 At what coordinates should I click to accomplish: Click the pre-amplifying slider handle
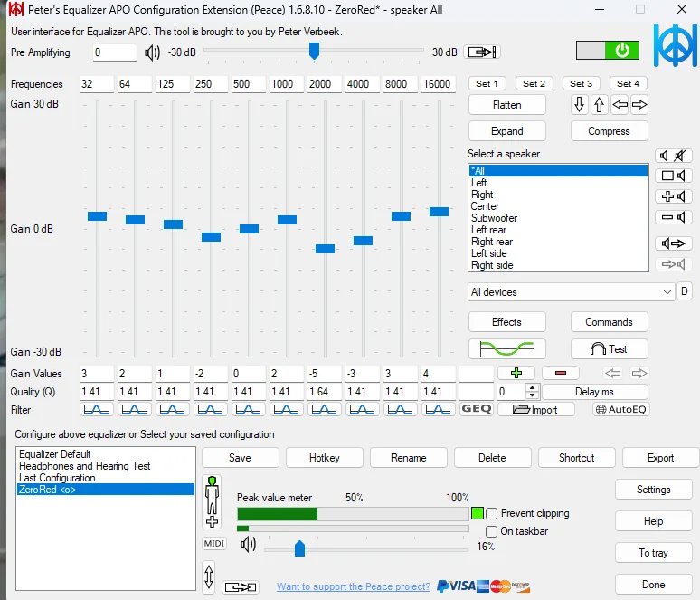click(315, 51)
